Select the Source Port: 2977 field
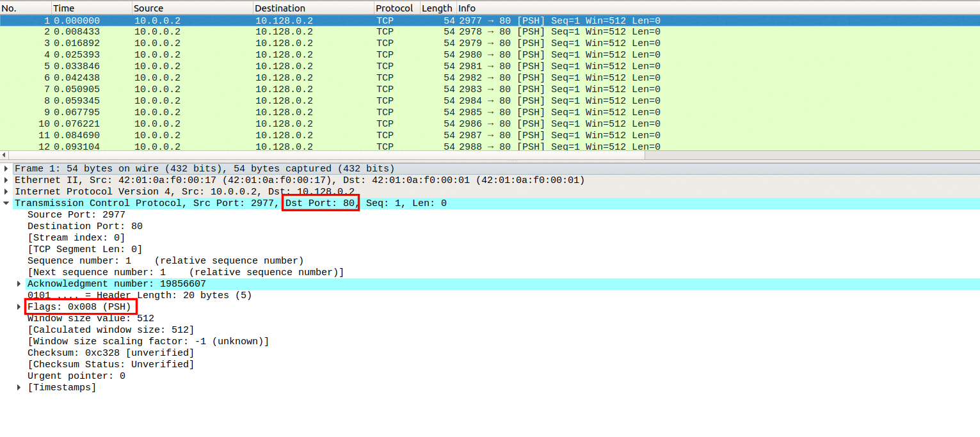 pos(76,215)
